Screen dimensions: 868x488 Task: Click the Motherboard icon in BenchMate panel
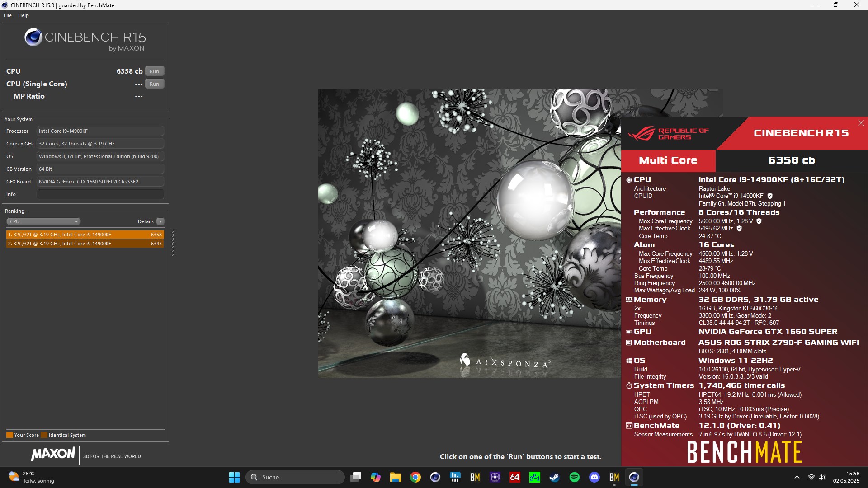[x=629, y=343]
